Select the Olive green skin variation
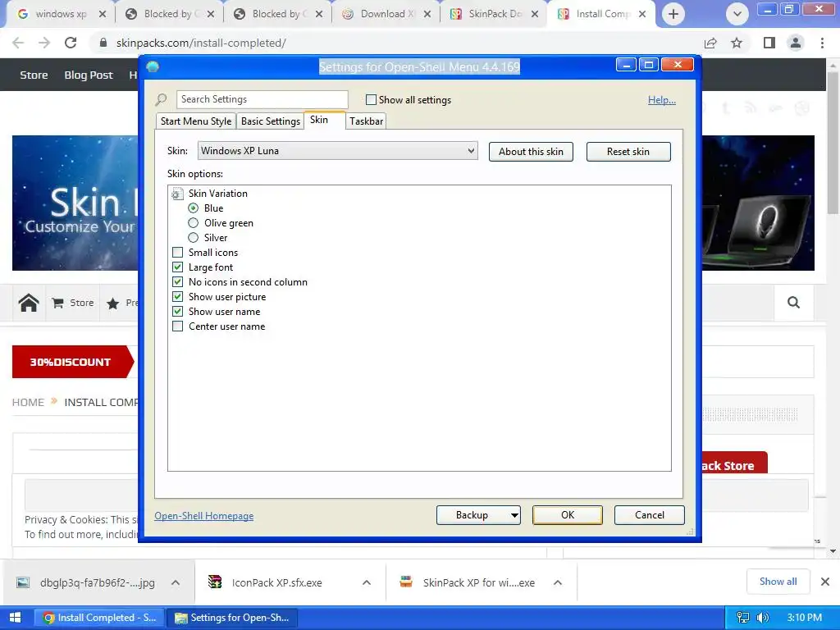The image size is (840, 630). [x=193, y=223]
